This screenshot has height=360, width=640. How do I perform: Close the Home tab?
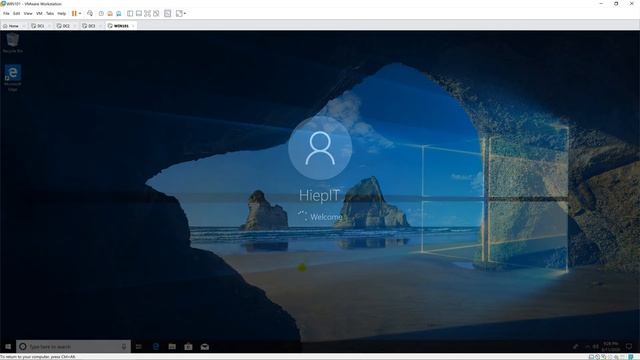click(23, 26)
